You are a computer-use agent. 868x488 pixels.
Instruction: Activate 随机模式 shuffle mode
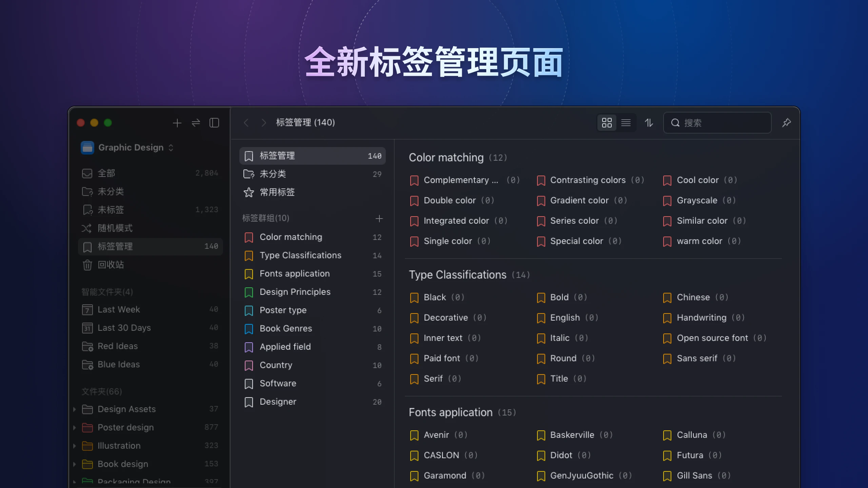coord(150,228)
